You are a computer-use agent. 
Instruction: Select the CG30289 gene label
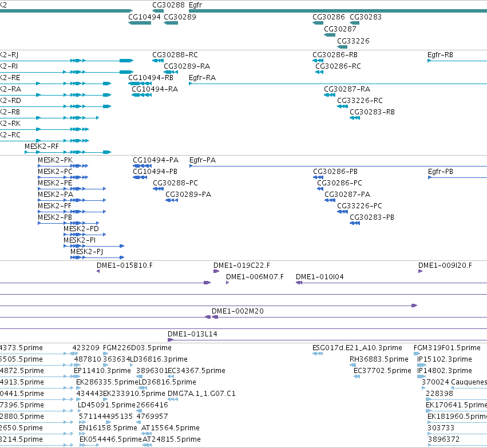[180, 17]
